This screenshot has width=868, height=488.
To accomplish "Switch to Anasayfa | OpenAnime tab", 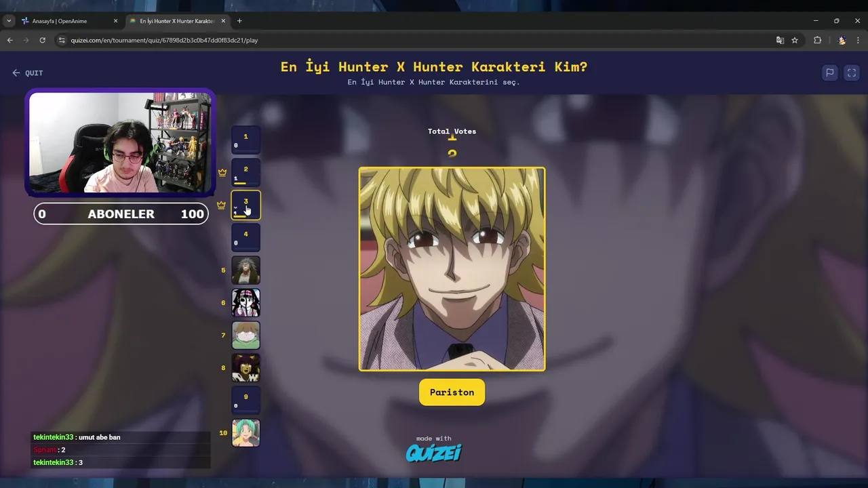I will (x=68, y=21).
